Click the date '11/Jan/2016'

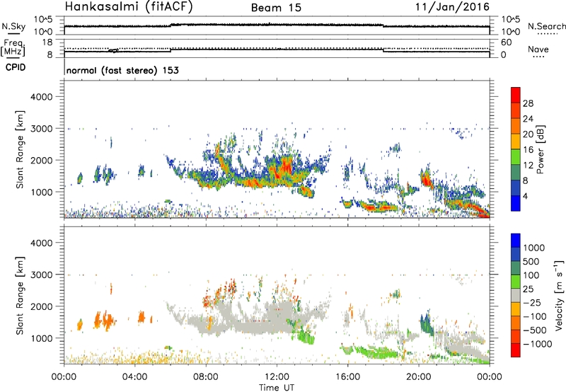pyautogui.click(x=452, y=6)
